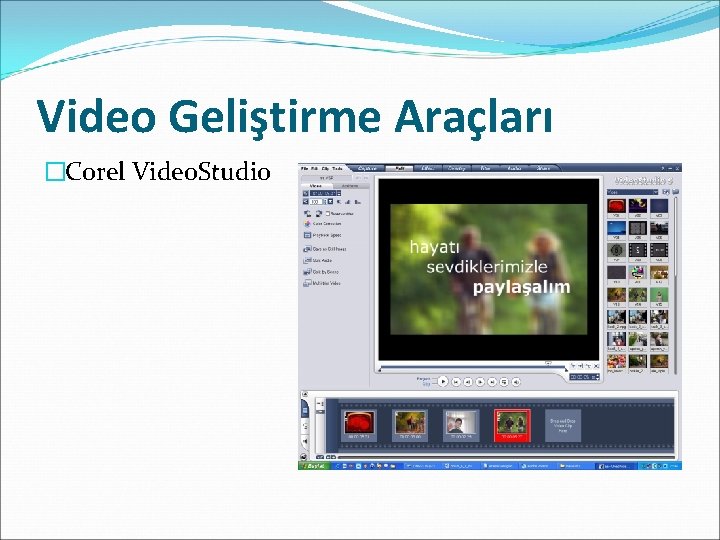Toggle the Repeat playback button
Screen dimensions: 720x540
(x=504, y=382)
